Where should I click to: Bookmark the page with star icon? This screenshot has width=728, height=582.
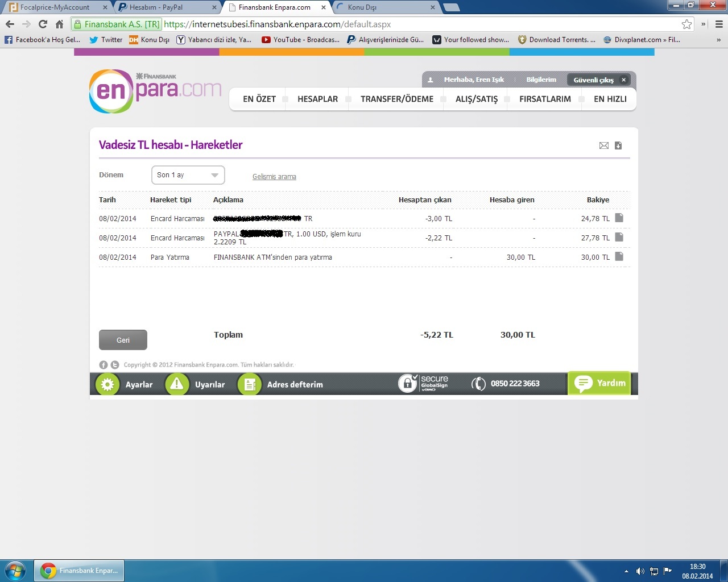[x=687, y=24]
